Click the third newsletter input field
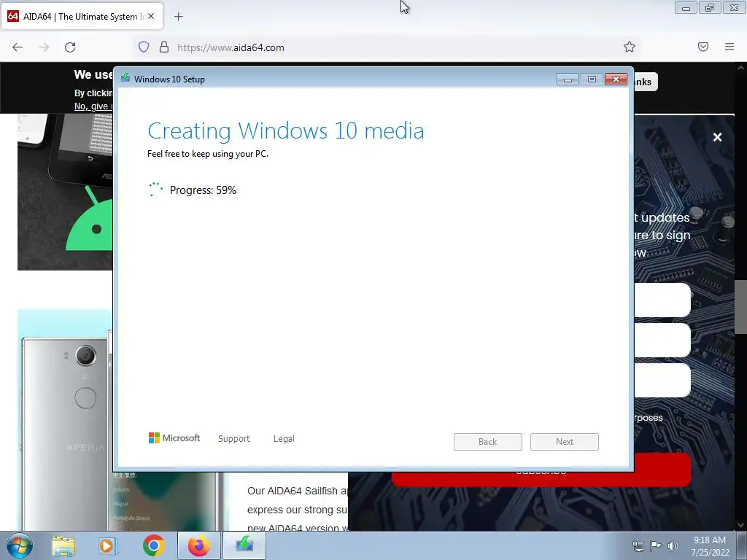 click(x=662, y=380)
